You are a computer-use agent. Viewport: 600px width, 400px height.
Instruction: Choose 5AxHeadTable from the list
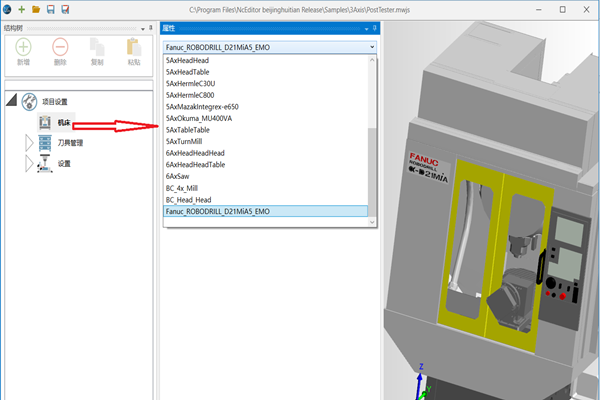pos(266,72)
